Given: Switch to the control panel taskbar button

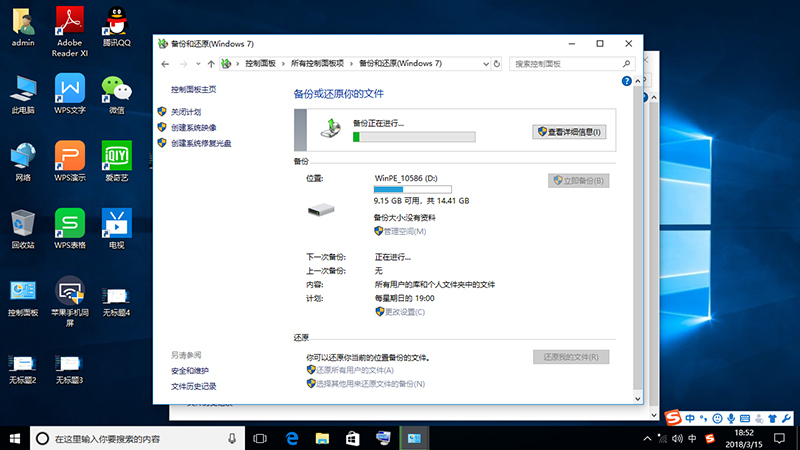Looking at the screenshot, I should pyautogui.click(x=414, y=438).
